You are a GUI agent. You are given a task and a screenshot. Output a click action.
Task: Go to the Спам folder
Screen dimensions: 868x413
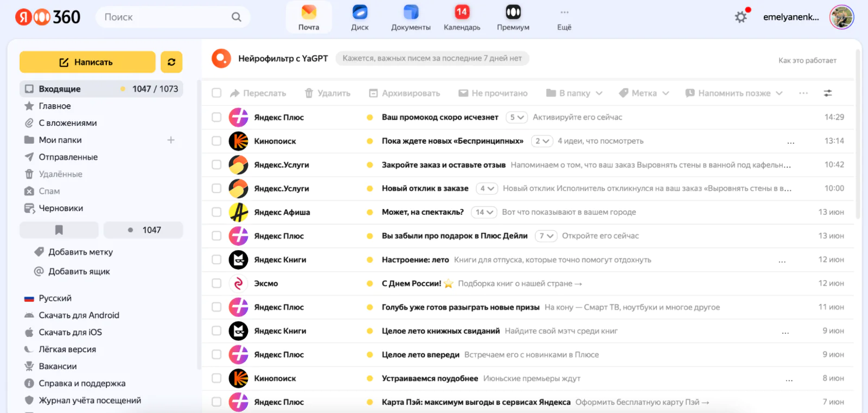pyautogui.click(x=49, y=191)
